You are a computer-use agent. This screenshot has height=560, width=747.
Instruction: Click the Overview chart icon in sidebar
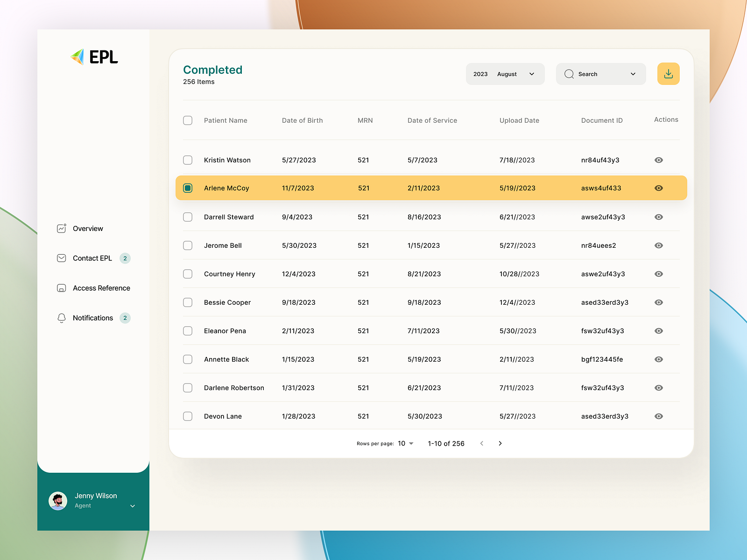61,228
